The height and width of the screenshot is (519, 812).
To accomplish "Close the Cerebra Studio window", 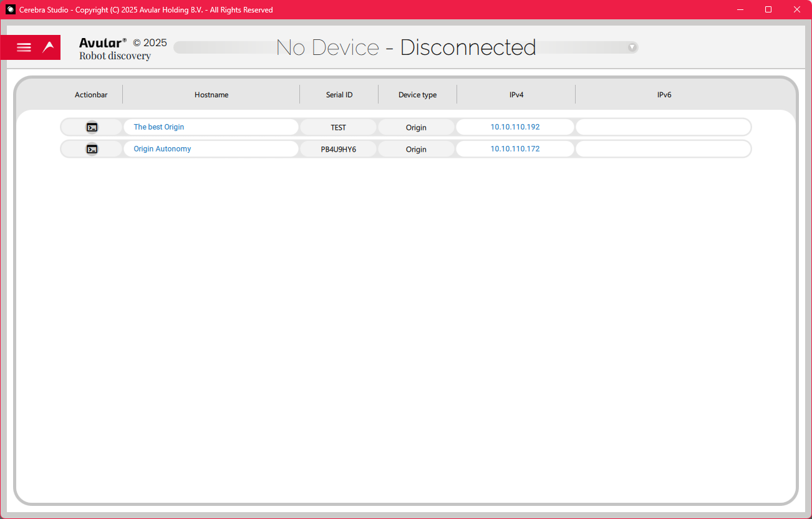I will point(797,9).
